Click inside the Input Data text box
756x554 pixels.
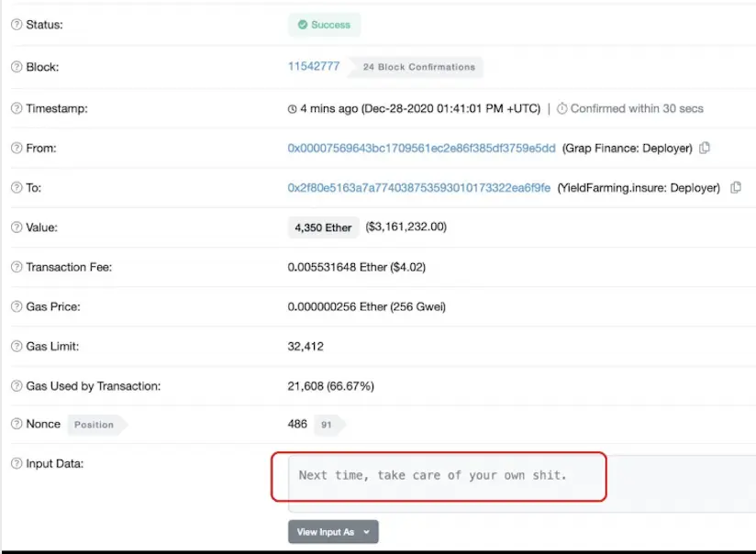(x=522, y=483)
